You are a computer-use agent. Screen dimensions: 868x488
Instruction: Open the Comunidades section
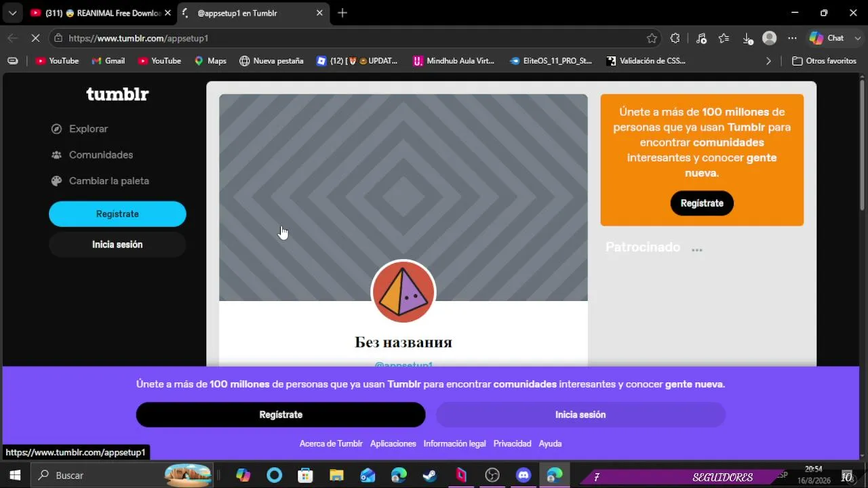[x=92, y=155]
